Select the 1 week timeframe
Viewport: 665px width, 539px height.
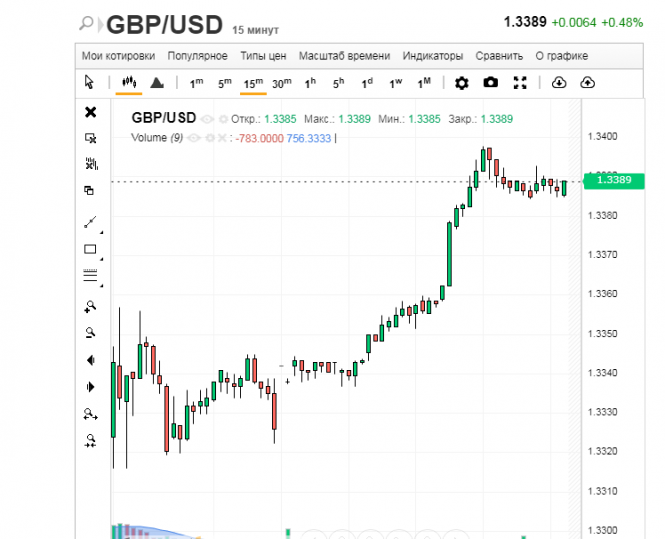[x=395, y=83]
